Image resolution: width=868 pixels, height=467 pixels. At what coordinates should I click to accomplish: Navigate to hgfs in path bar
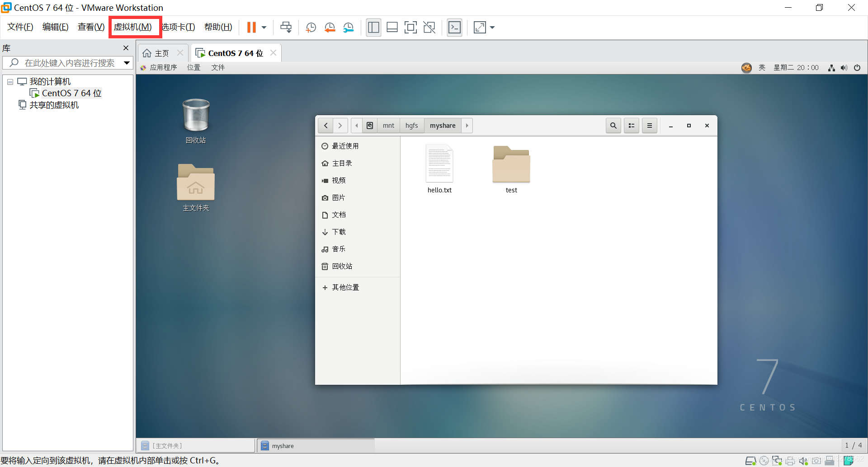point(412,126)
